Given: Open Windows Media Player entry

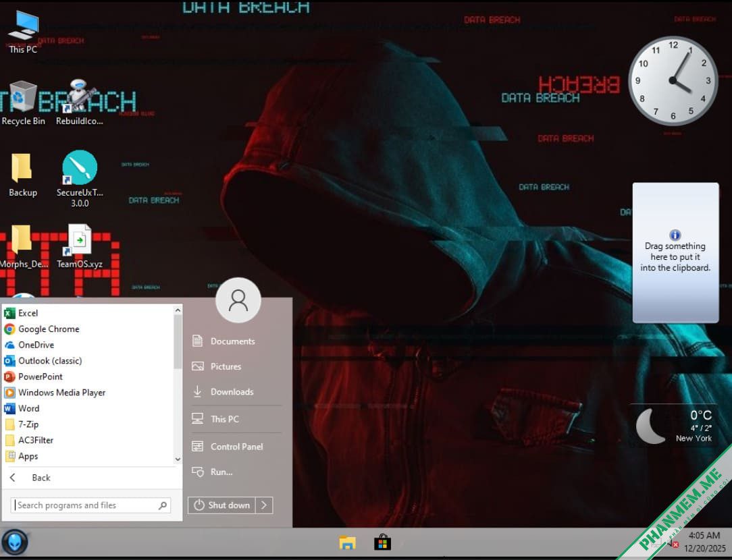Looking at the screenshot, I should pos(87,392).
